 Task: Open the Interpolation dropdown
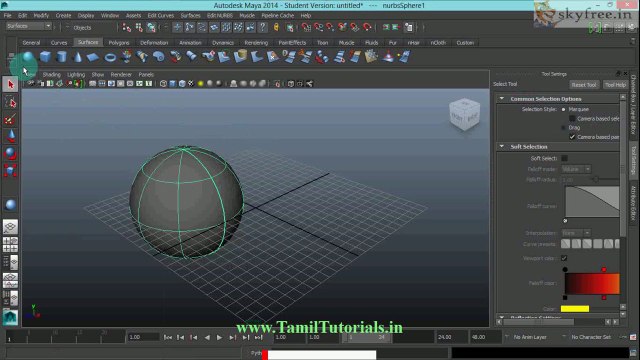click(x=576, y=233)
